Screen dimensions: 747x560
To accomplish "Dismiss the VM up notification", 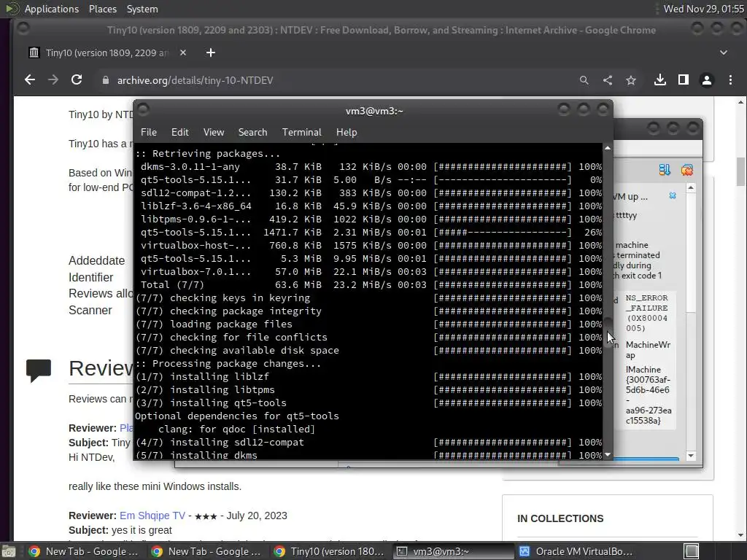I will click(673, 195).
